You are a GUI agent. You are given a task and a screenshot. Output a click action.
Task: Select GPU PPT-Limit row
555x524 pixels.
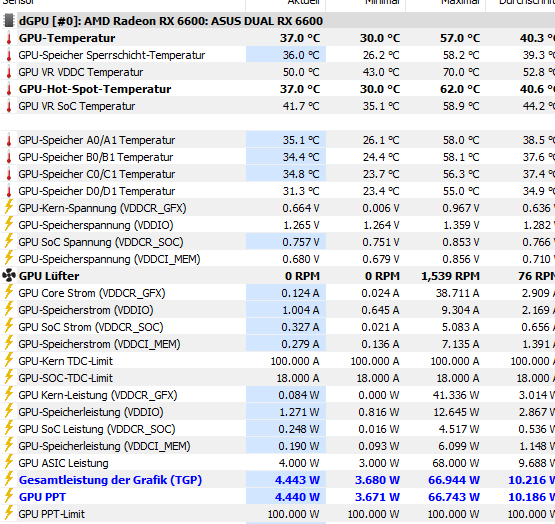[x=278, y=514]
